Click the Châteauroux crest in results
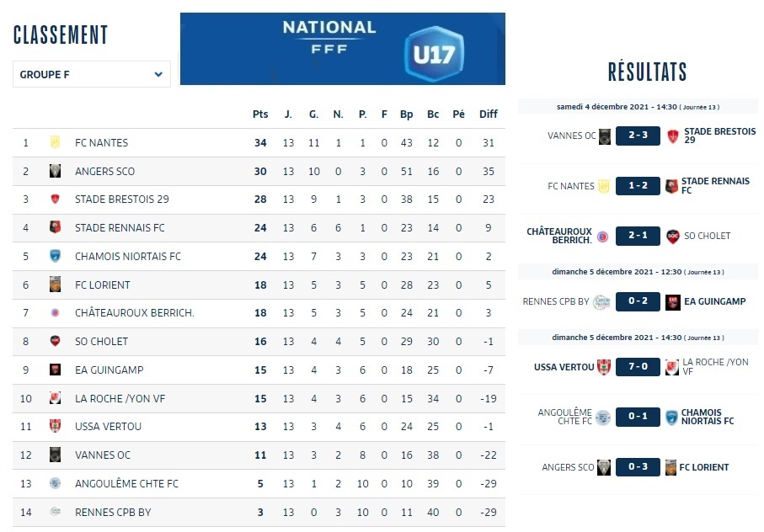This screenshot has height=532, width=764. tap(602, 237)
